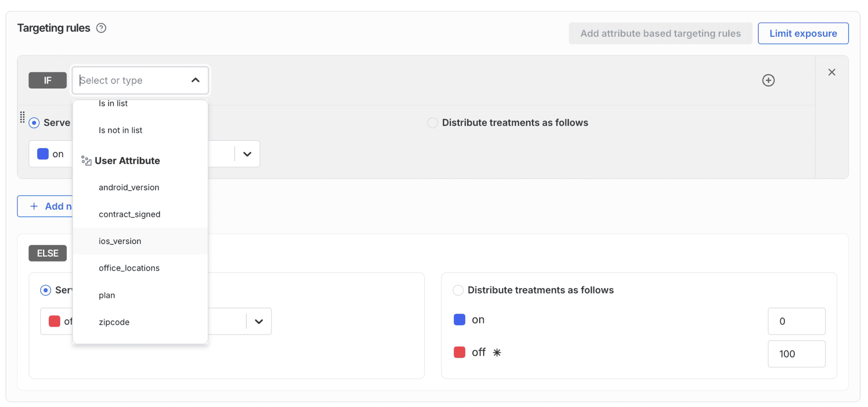This screenshot has width=868, height=407.
Task: Click the plus circle icon to add condition
Action: (768, 80)
